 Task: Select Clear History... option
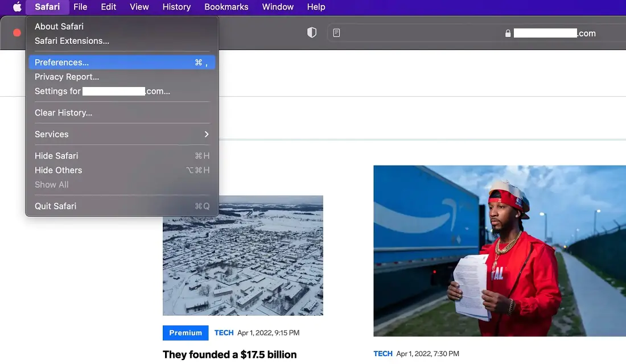tap(63, 113)
